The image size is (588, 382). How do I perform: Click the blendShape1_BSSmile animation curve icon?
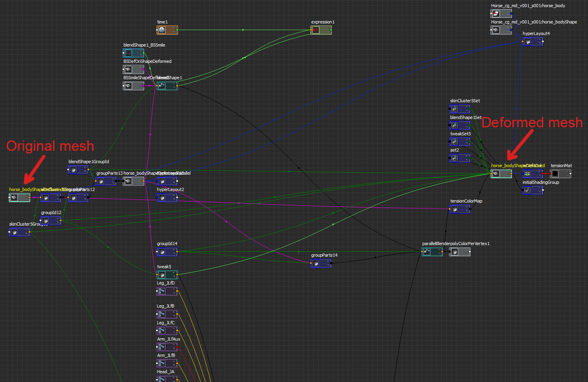(128, 53)
